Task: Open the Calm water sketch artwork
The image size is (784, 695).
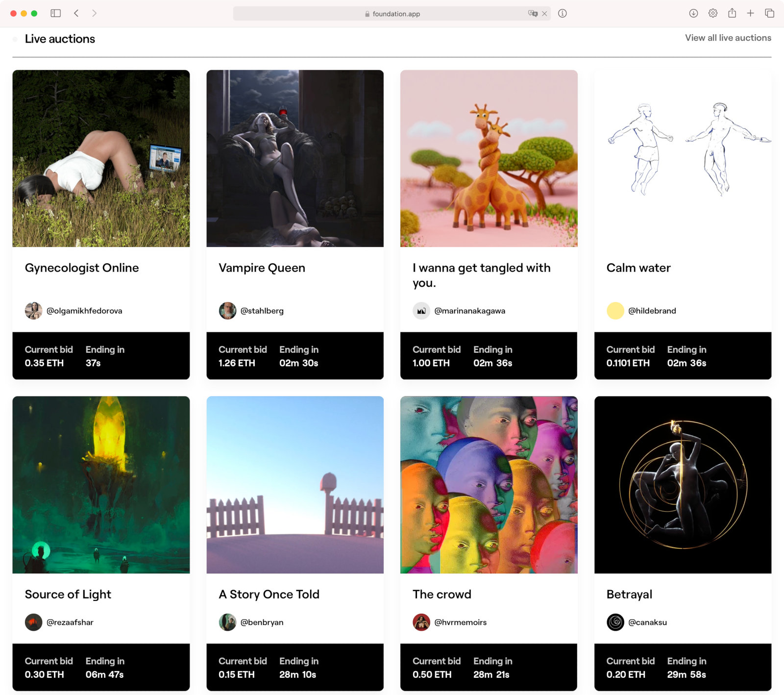Action: click(683, 158)
